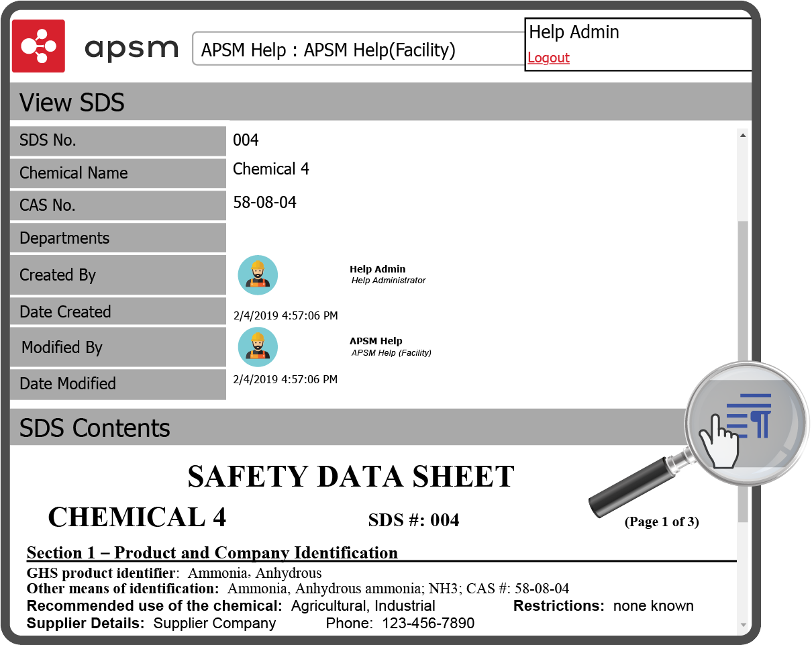Open the APSM Help facility selector
This screenshot has width=812, height=645.
[359, 49]
